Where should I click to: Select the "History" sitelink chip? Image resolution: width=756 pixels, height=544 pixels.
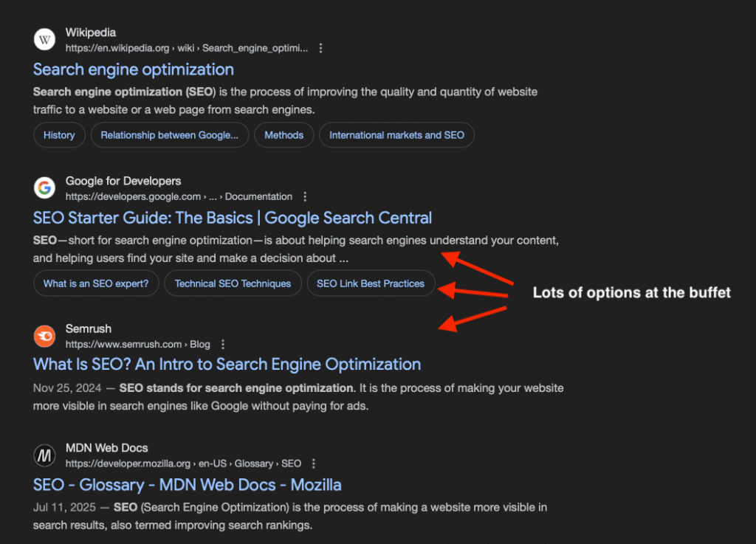click(59, 135)
